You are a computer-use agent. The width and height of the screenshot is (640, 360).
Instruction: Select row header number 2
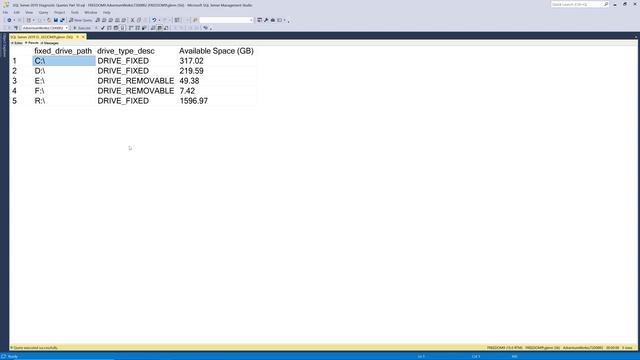15,71
